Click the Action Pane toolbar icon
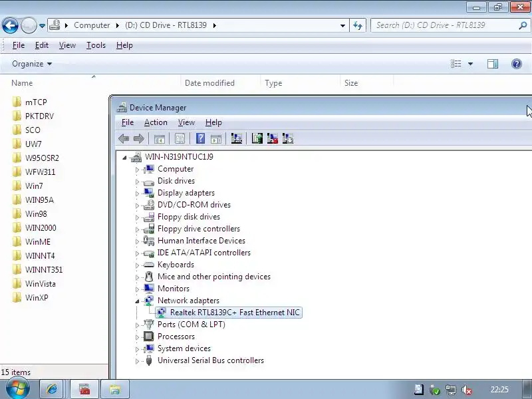Viewport: 532px width, 399px height. [216, 138]
